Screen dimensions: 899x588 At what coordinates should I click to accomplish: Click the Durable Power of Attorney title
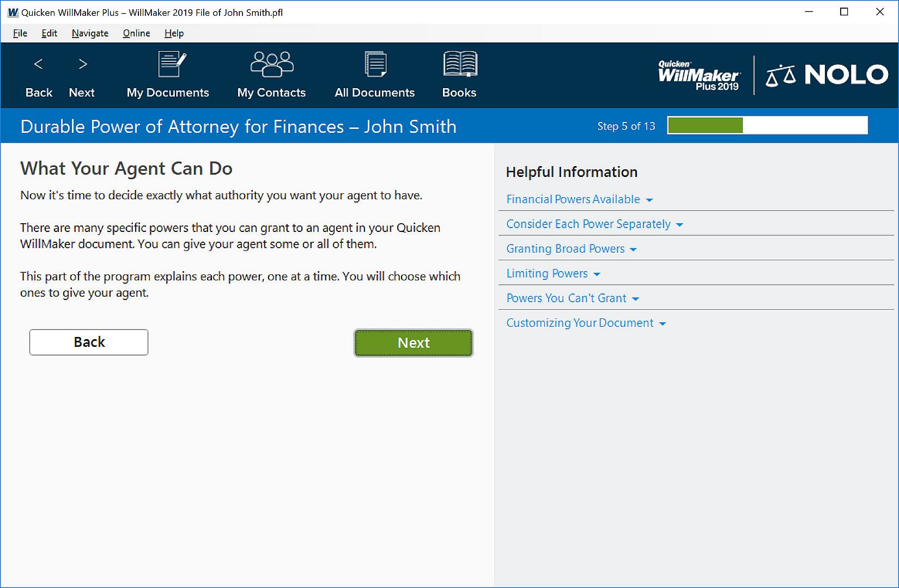(238, 127)
